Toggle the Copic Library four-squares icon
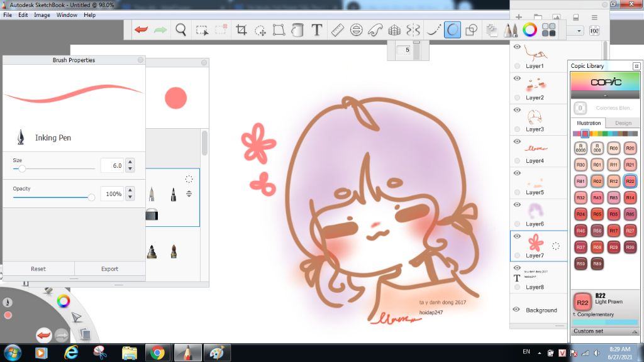 pyautogui.click(x=548, y=30)
